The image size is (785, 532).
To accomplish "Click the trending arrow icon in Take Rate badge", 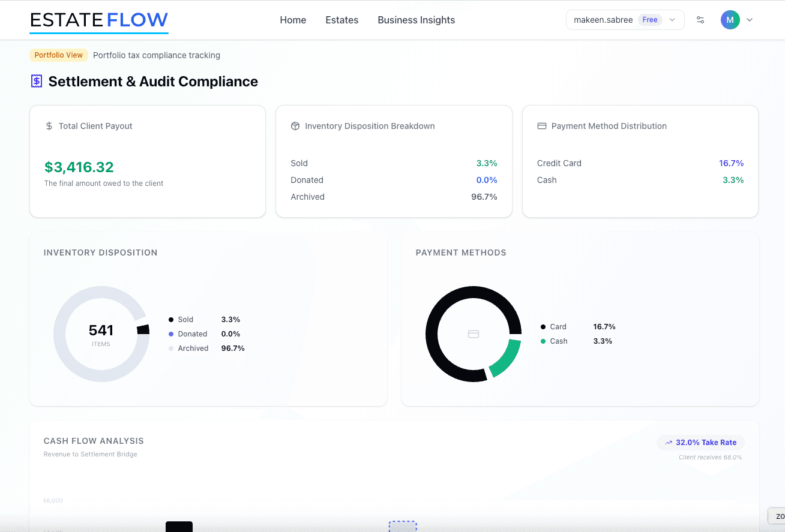I will coord(668,442).
